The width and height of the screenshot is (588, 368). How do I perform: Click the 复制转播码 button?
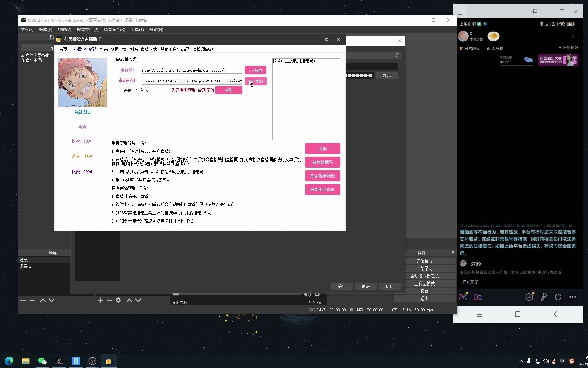coord(323,162)
